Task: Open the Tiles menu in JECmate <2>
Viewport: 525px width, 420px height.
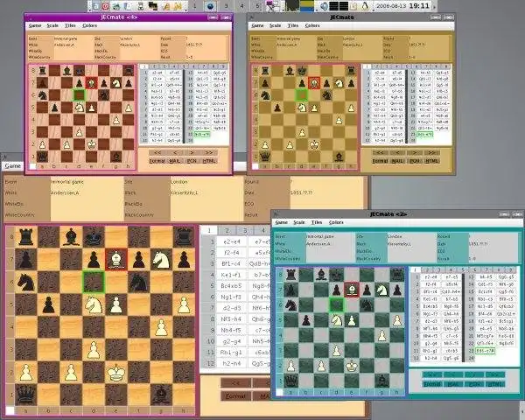Action: point(317,222)
